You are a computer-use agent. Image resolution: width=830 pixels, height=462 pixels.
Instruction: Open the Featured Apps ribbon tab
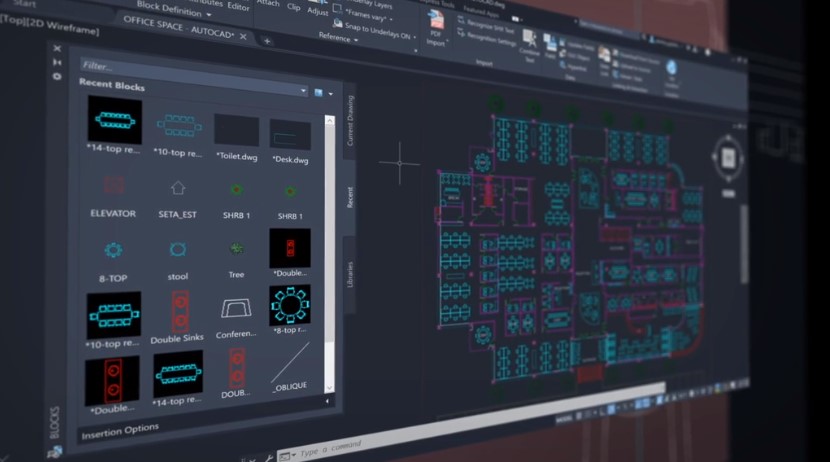(482, 10)
